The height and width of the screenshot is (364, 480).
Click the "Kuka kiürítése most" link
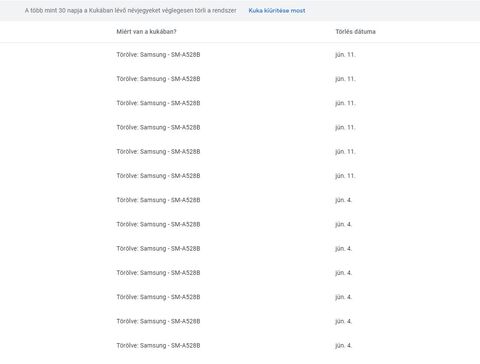(x=277, y=11)
